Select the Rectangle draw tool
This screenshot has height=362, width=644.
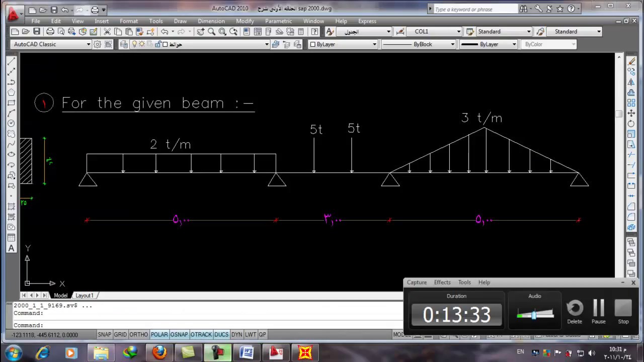point(11,103)
